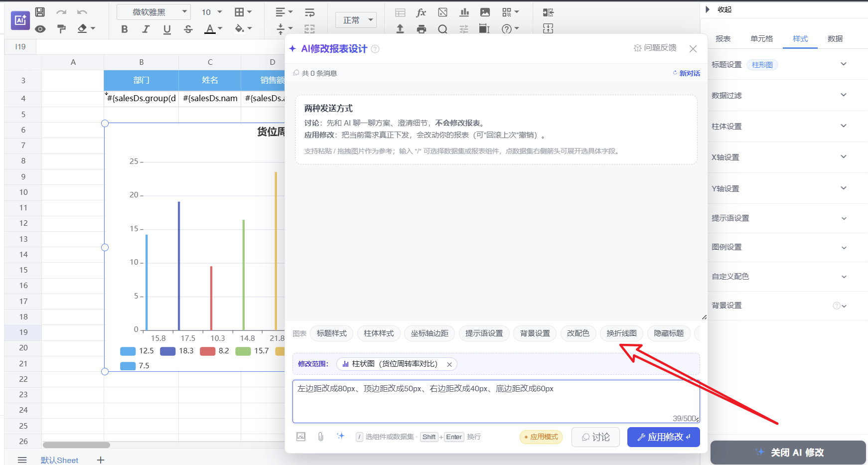Click the preview eye icon
Screen dimensions: 868x465
[40, 29]
